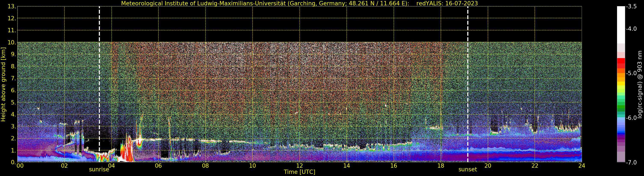Click height axis tick label 8
The width and height of the screenshot is (644, 176).
click(13, 66)
